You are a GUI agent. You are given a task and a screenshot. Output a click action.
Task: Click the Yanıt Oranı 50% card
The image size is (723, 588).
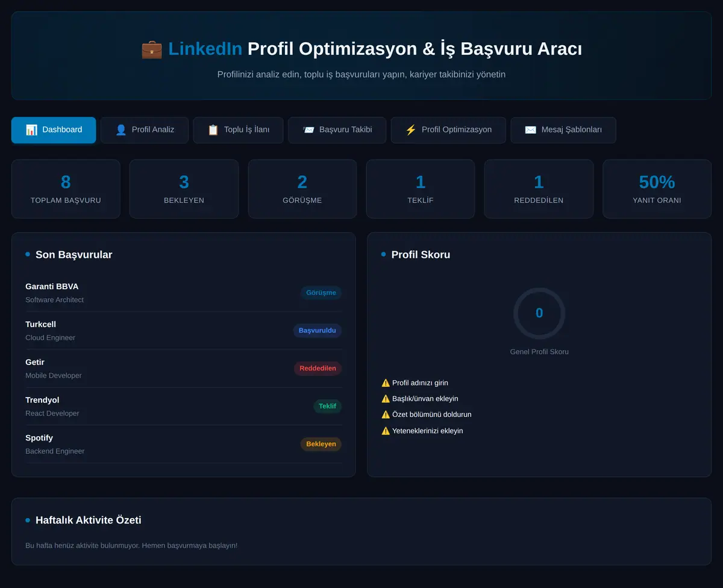[657, 189]
